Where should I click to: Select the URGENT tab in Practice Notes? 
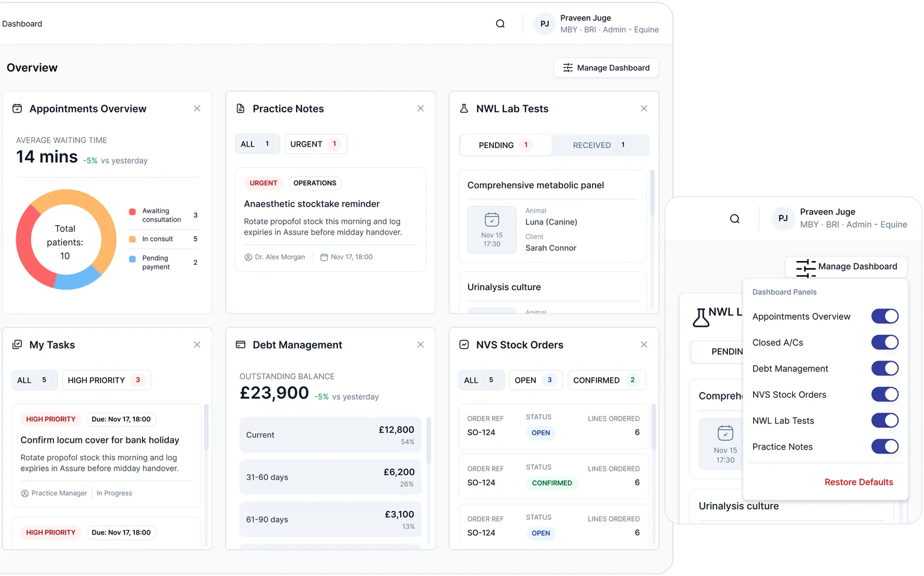click(x=316, y=144)
